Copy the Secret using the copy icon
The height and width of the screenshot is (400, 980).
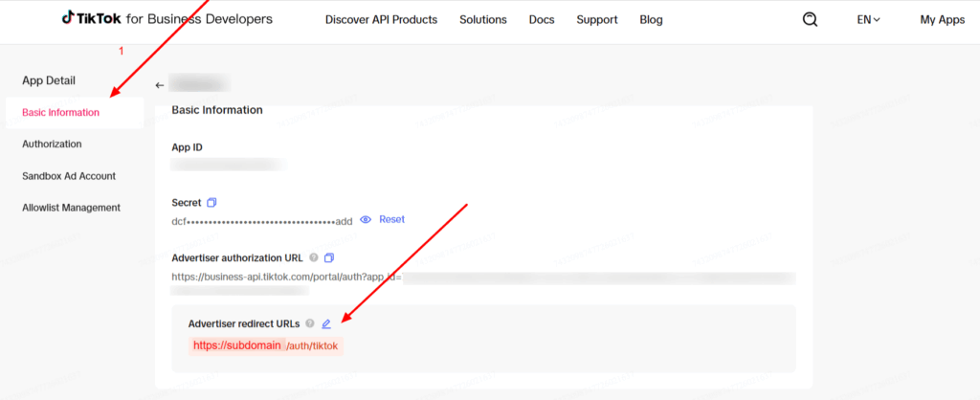212,202
